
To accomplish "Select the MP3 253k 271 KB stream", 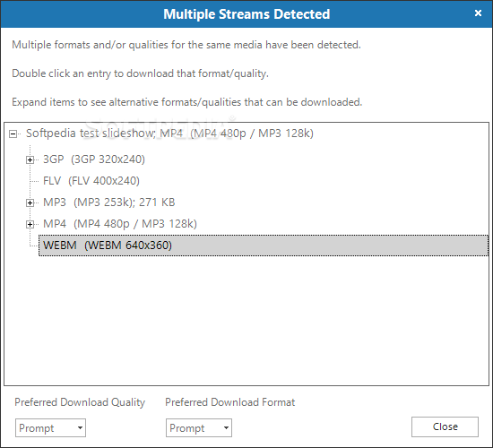I will coord(108,202).
